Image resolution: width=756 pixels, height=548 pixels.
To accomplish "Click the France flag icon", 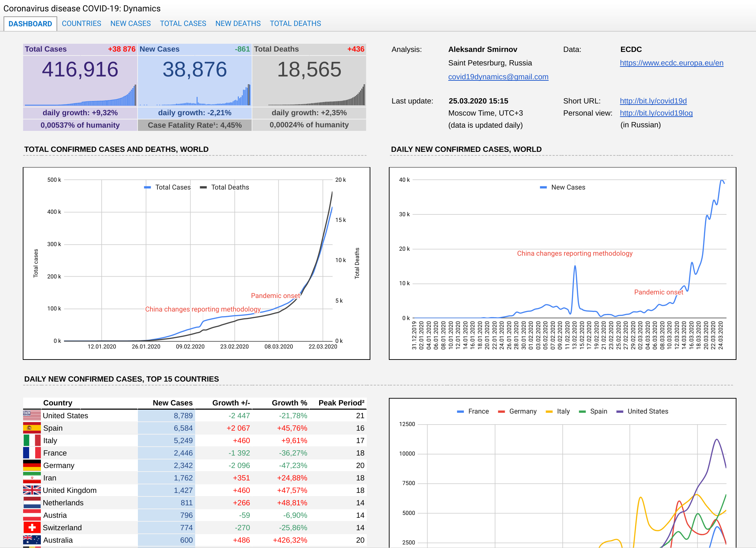I will [x=32, y=453].
